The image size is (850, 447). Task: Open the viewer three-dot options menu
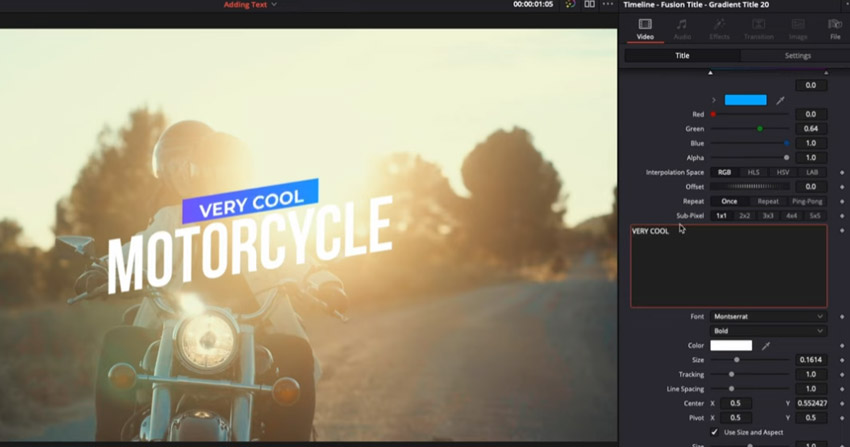(608, 4)
